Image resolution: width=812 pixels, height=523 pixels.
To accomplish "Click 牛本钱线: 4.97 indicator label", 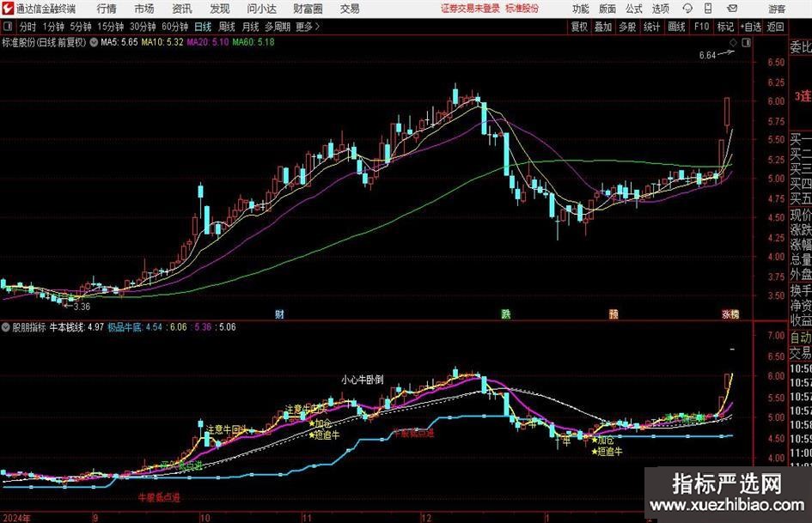I will click(x=76, y=327).
